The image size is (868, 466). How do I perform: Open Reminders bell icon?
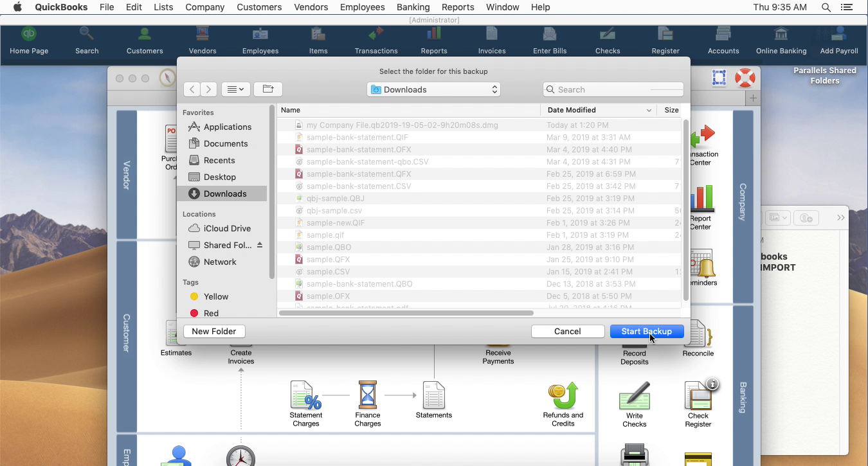coord(702,267)
